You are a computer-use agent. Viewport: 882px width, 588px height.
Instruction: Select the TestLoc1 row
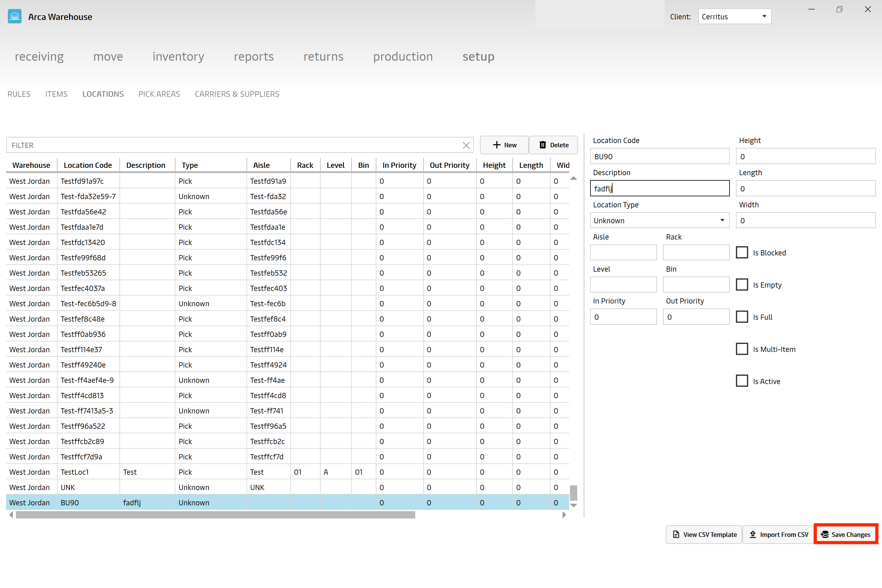point(288,472)
